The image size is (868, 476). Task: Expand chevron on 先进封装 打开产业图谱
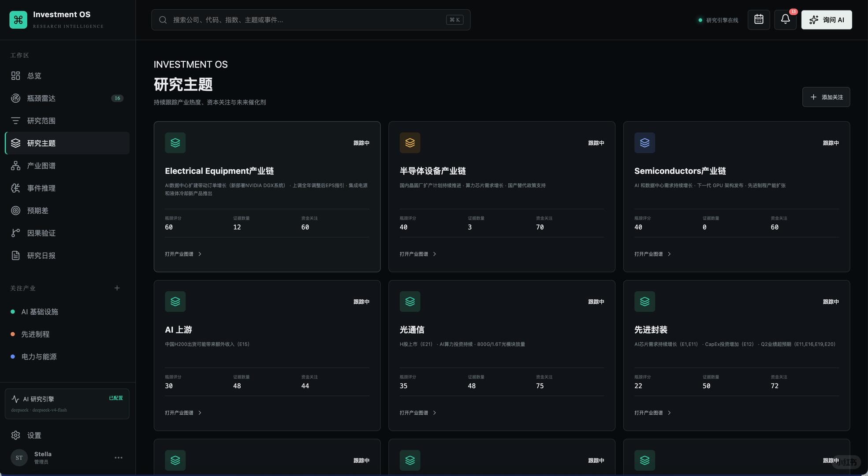pos(669,413)
